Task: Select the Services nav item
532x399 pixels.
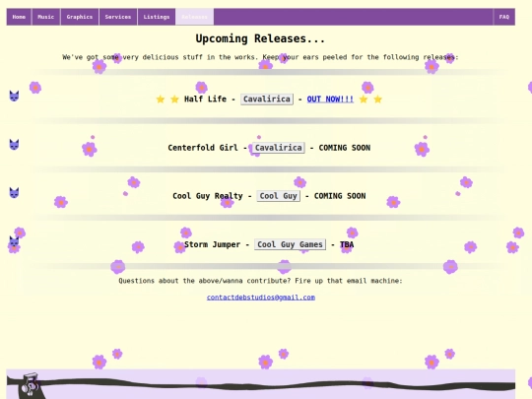Action: [118, 17]
